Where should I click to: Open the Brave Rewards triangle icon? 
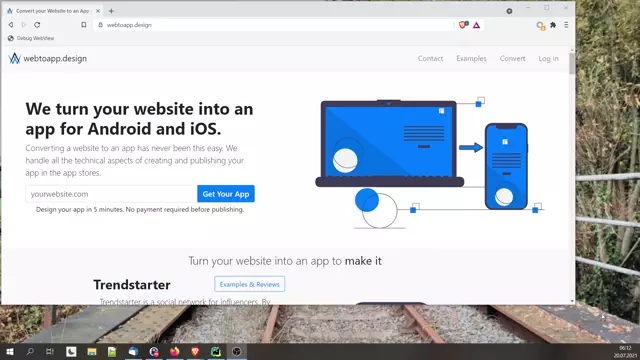coord(476,25)
